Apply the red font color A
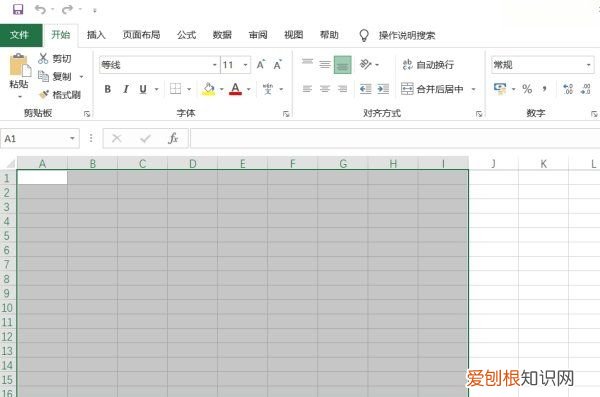Viewport: 600px width, 397px height. 235,89
